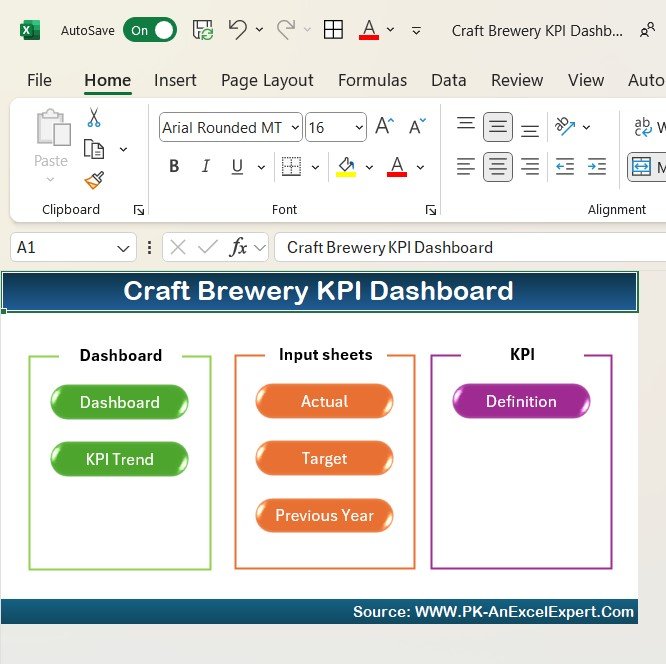666x664 pixels.
Task: Open the font size dropdown
Action: pos(359,127)
